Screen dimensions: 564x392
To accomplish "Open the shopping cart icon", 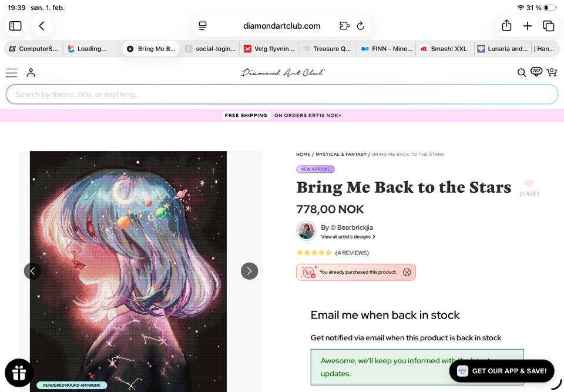I will [551, 72].
